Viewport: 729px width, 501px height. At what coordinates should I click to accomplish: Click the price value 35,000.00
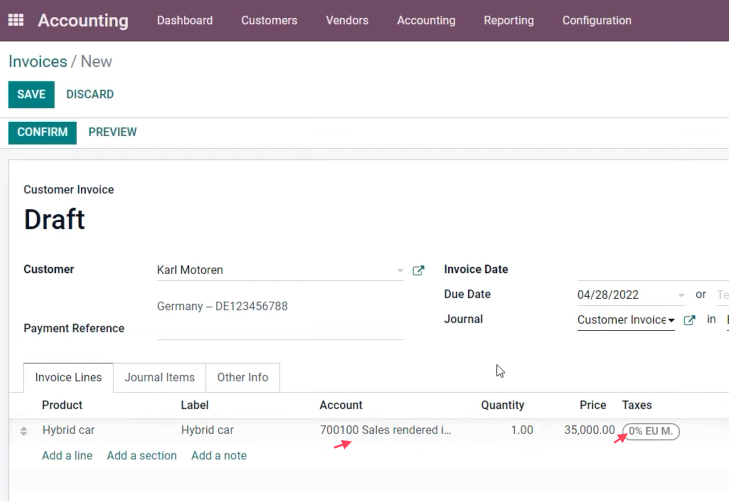tap(590, 430)
